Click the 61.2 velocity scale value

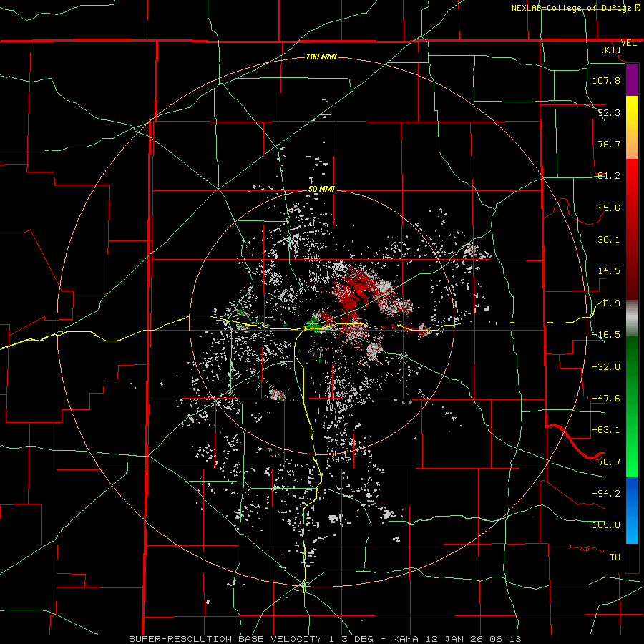click(609, 176)
